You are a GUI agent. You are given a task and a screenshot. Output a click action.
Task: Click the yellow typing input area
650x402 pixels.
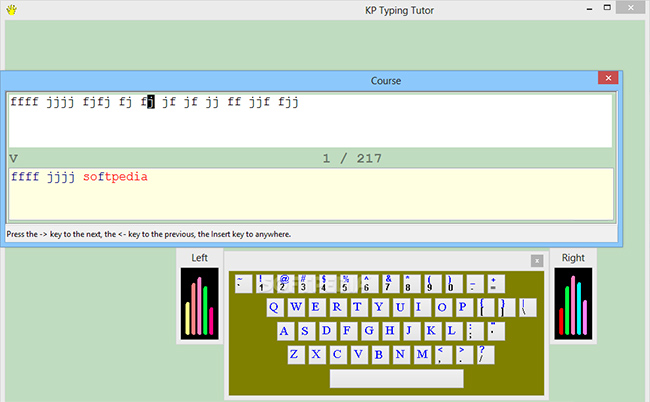point(311,194)
